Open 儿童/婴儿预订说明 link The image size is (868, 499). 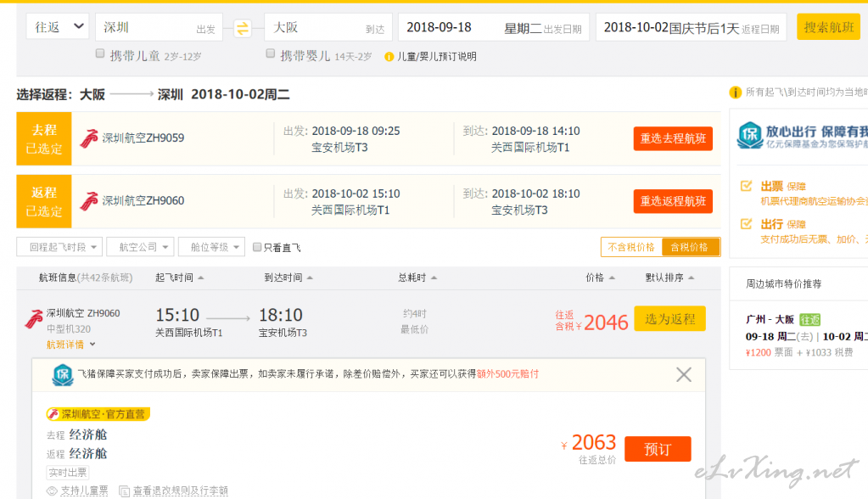[437, 57]
